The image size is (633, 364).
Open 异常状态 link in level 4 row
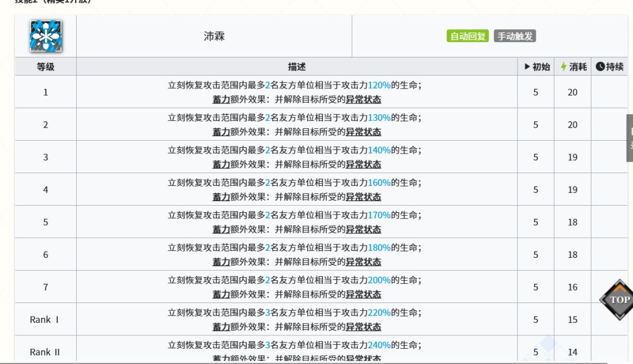coord(363,197)
